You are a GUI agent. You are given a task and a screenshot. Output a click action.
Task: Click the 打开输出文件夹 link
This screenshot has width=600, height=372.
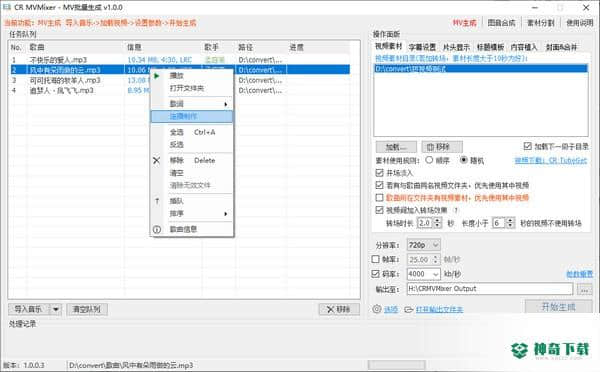(439, 309)
